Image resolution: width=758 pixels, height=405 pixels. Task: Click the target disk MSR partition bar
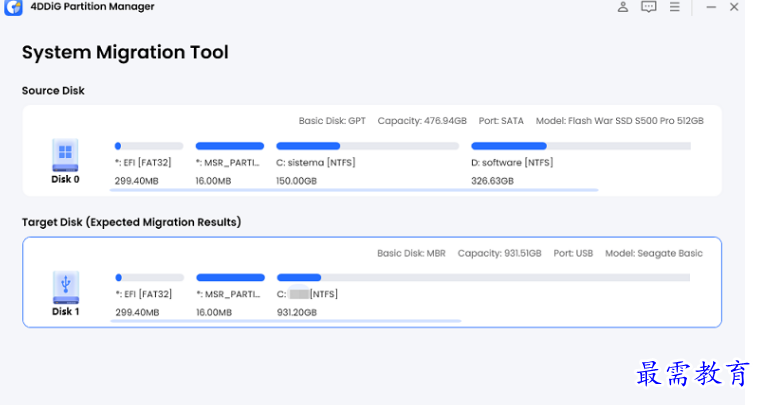coord(230,278)
